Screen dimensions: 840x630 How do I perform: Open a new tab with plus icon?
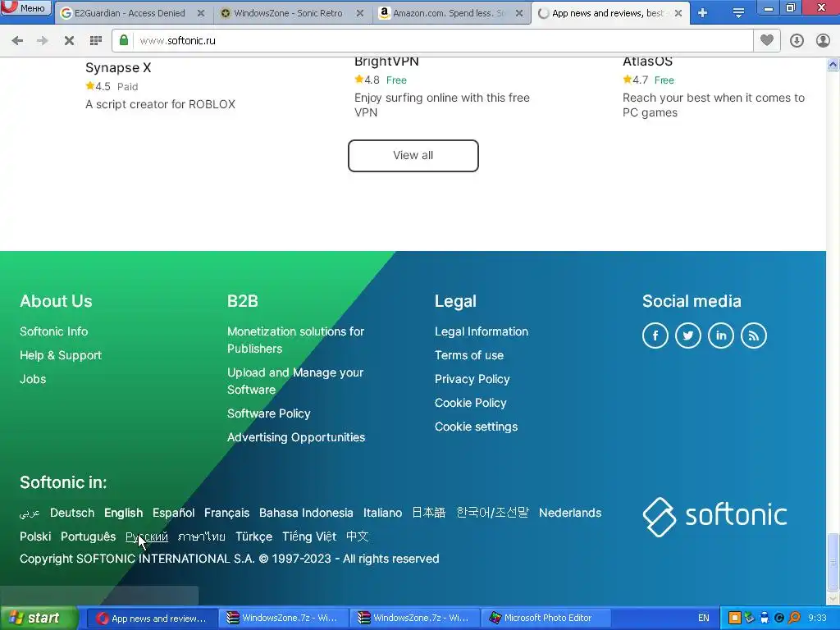[703, 13]
